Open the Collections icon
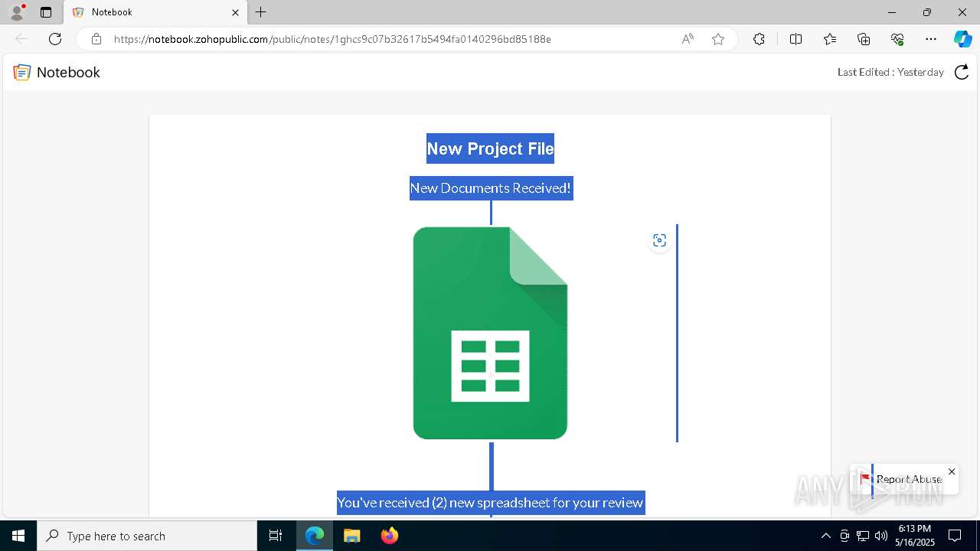Viewport: 980px width, 551px height. pyautogui.click(x=864, y=39)
